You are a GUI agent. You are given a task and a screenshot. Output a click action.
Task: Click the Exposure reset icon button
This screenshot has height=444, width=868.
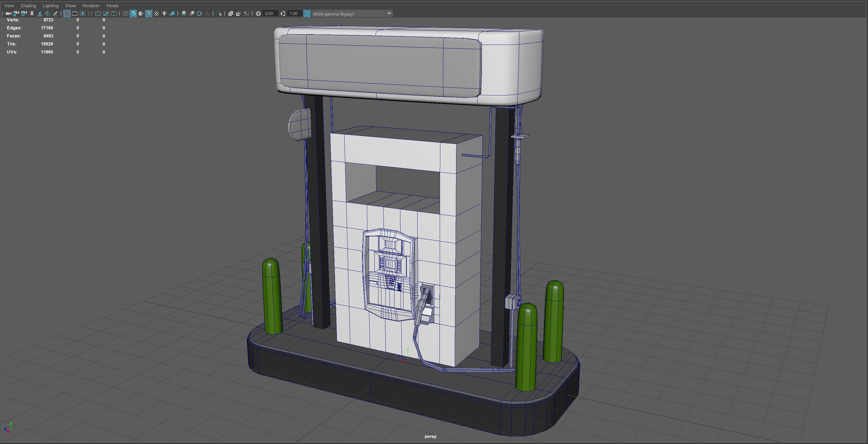click(258, 14)
